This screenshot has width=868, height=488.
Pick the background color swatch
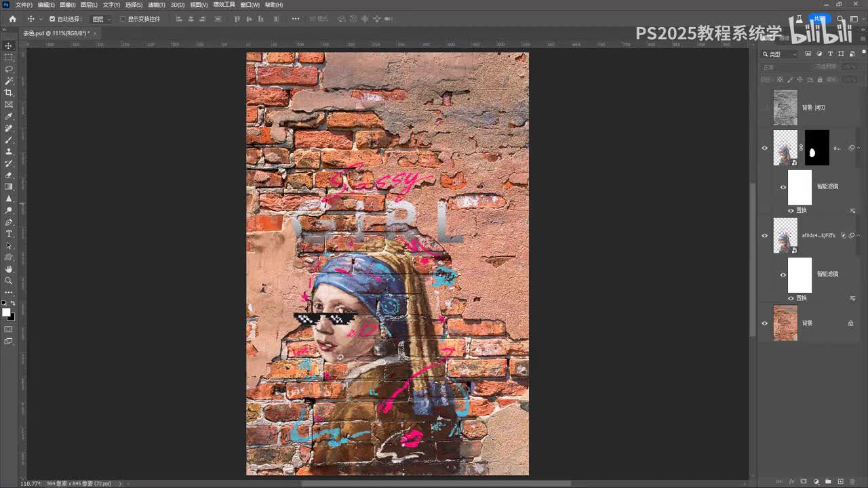click(x=12, y=317)
